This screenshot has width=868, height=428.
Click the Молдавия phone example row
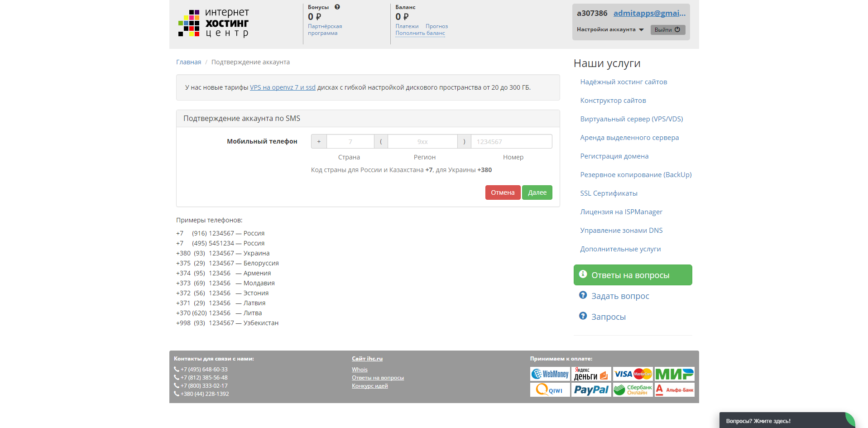click(225, 283)
